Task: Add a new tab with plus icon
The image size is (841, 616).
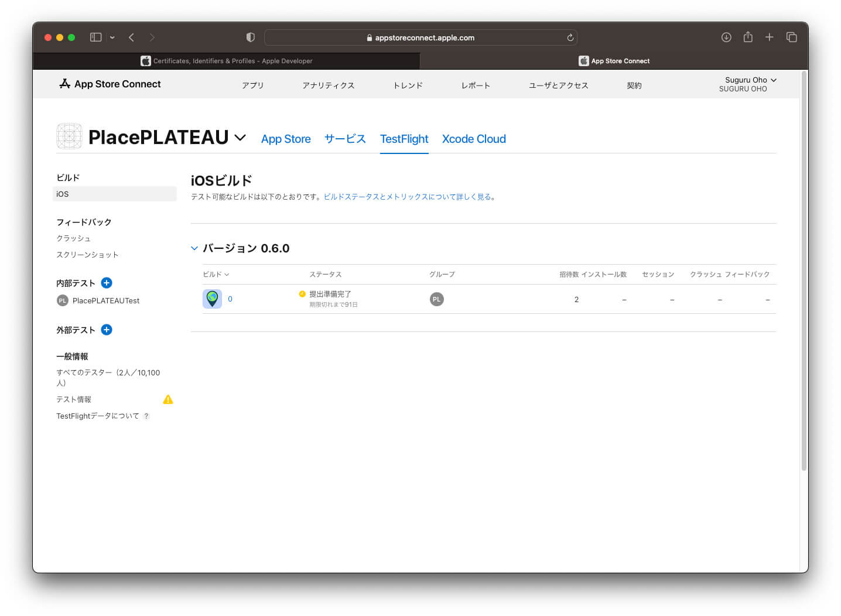Action: pyautogui.click(x=770, y=37)
